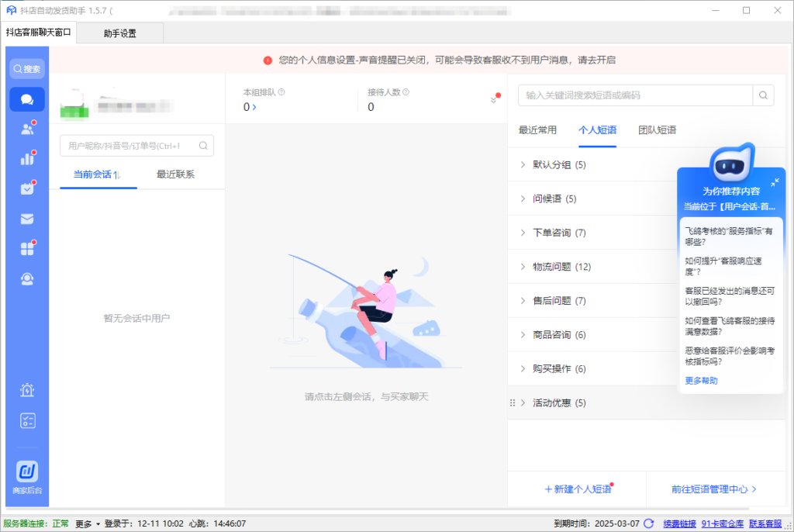Click the 服务器连接: 正常 status text
794x532 pixels.
[x=36, y=524]
